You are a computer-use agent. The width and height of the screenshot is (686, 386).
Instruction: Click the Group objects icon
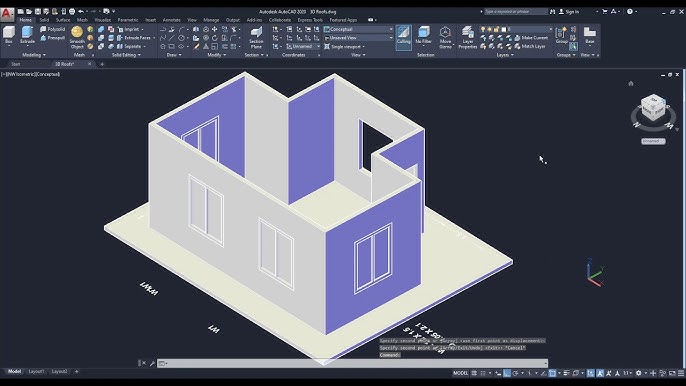point(561,35)
